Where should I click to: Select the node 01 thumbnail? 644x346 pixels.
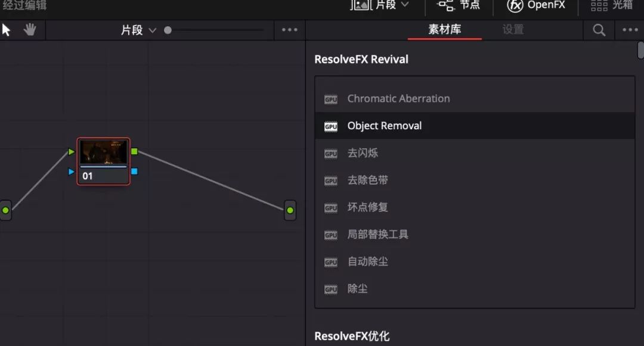[x=104, y=152]
